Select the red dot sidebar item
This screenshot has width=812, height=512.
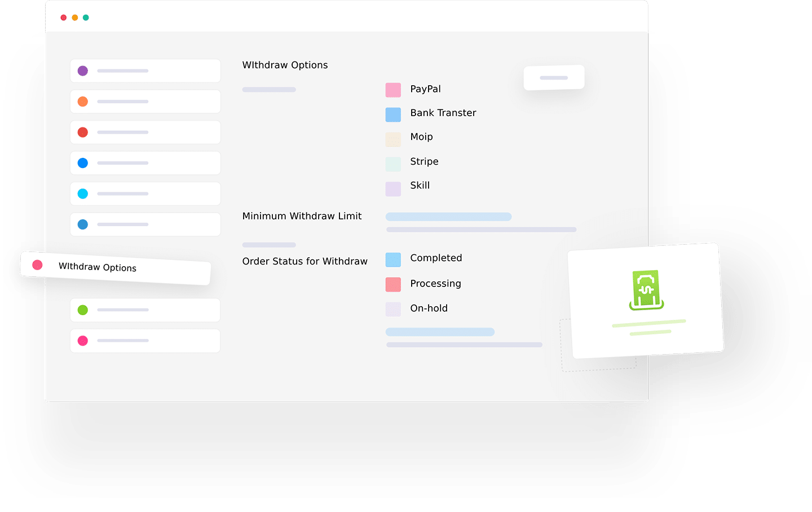coord(145,132)
